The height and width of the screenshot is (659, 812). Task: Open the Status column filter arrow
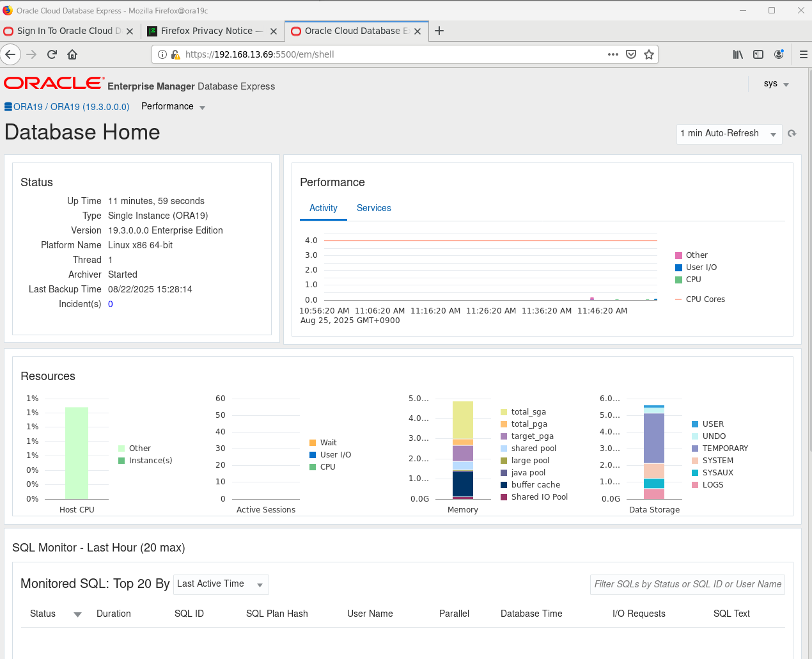click(x=77, y=614)
